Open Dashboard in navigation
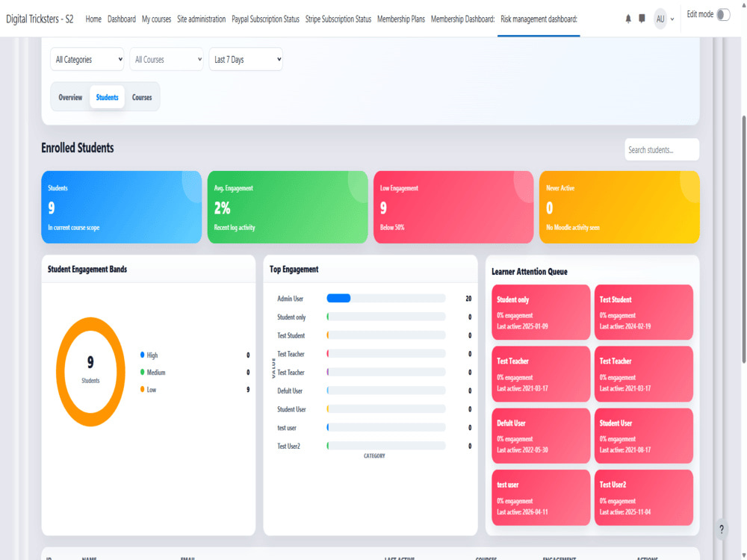 pyautogui.click(x=122, y=19)
